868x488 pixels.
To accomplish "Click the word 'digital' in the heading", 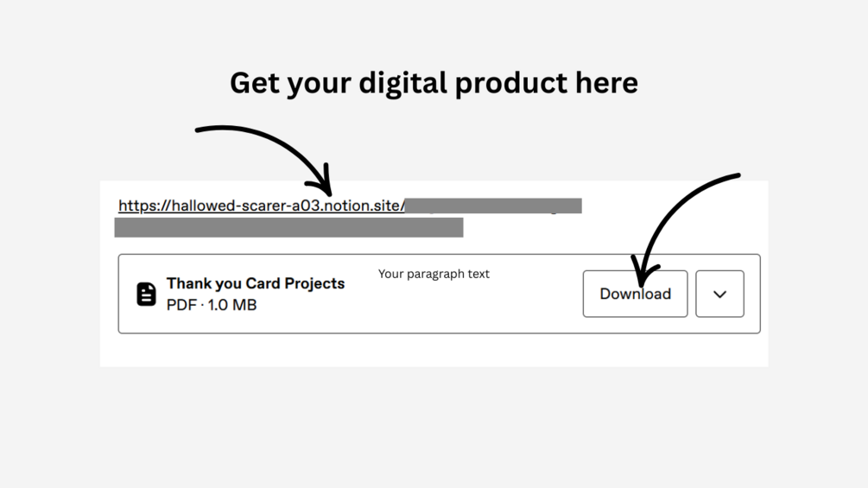I will (x=402, y=83).
